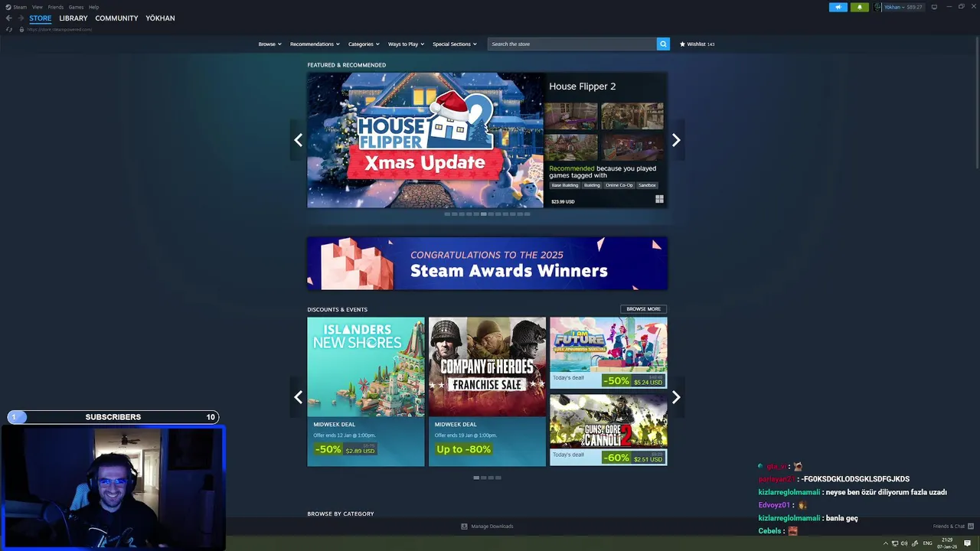Select the highlighted featured carousel page dot
The height and width of the screenshot is (551, 980).
(x=483, y=214)
